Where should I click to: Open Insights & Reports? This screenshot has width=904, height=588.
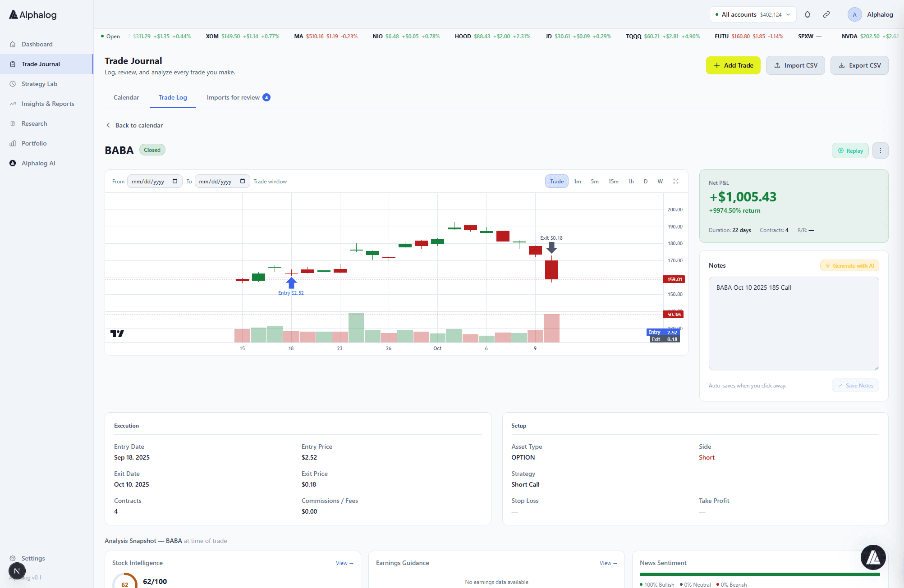[x=46, y=104]
